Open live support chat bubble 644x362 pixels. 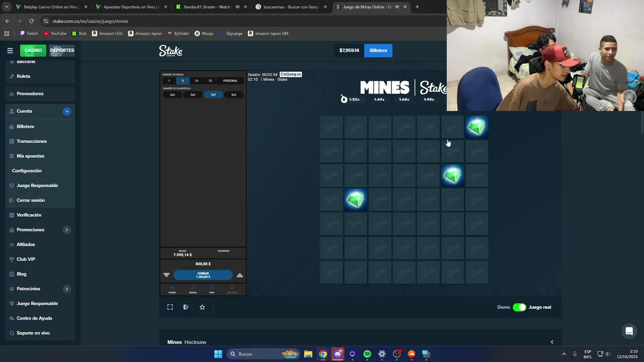point(628,331)
